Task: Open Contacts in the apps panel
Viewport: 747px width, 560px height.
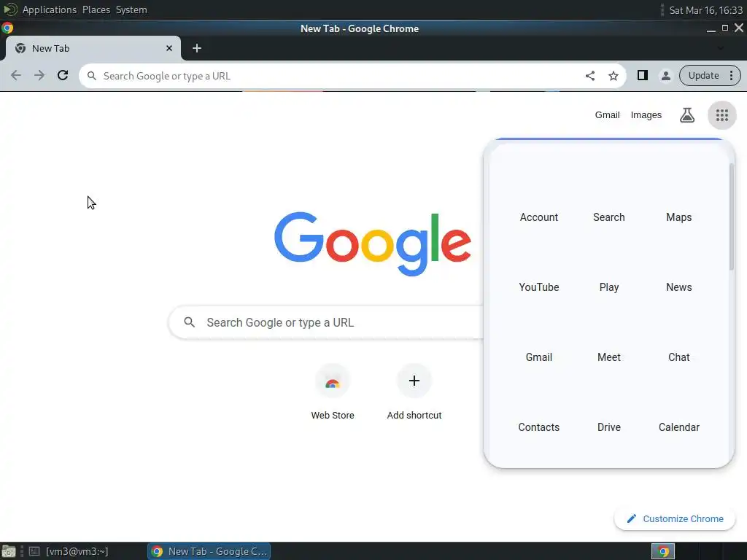Action: tap(539, 427)
